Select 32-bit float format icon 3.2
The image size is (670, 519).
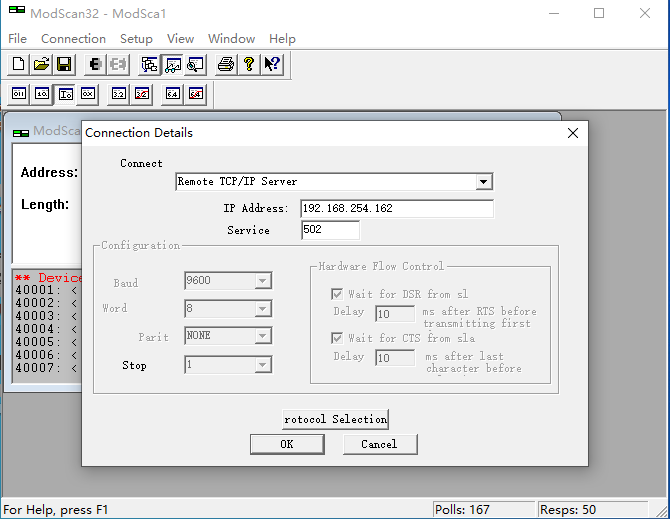[x=118, y=94]
